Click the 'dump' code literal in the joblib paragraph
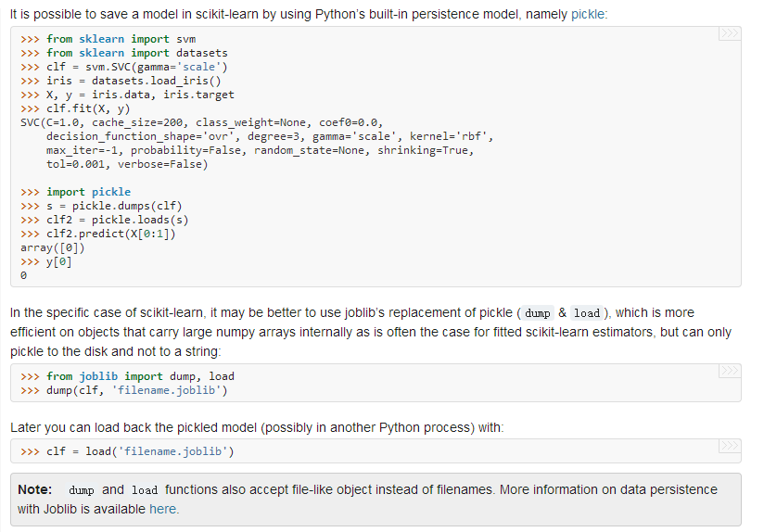Viewport: 764px width, 532px height. pyautogui.click(x=538, y=313)
